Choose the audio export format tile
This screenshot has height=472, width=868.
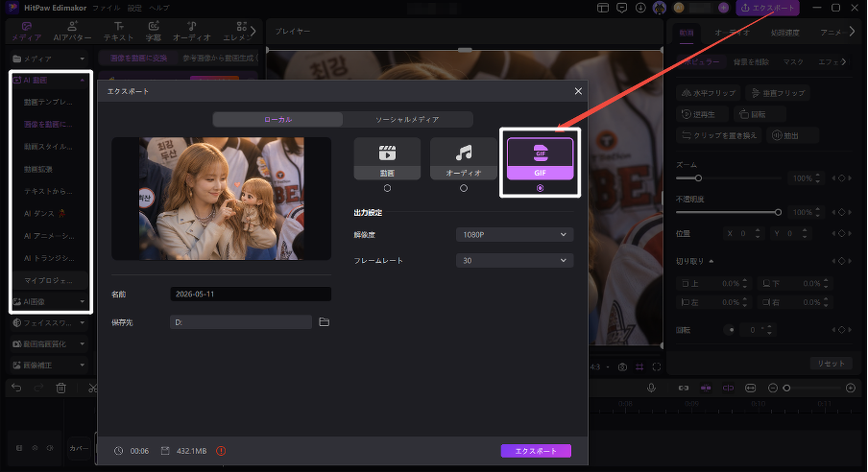464,159
